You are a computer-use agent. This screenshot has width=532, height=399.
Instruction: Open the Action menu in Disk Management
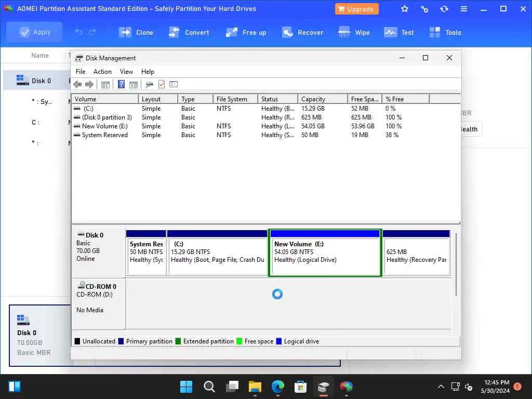(102, 72)
